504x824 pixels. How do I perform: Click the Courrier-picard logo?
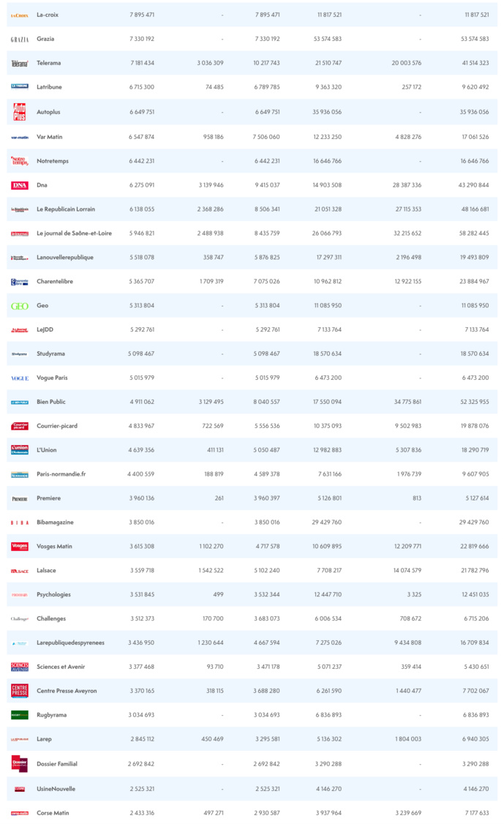20,426
